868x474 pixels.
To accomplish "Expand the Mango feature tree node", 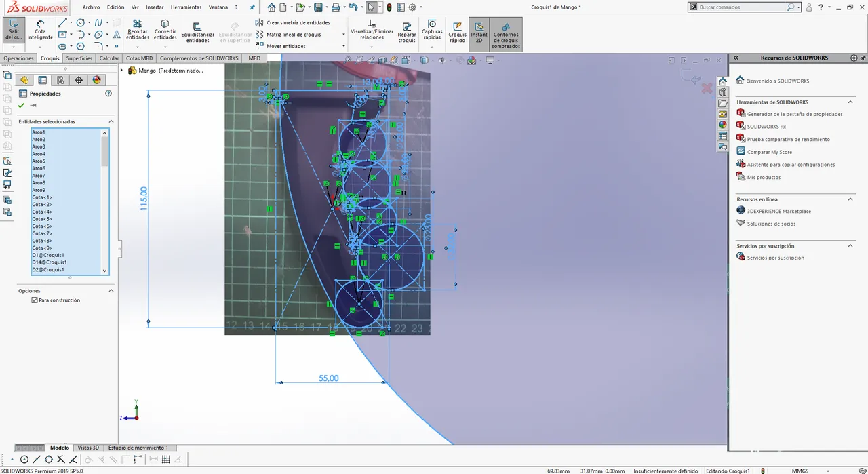I will pos(122,71).
